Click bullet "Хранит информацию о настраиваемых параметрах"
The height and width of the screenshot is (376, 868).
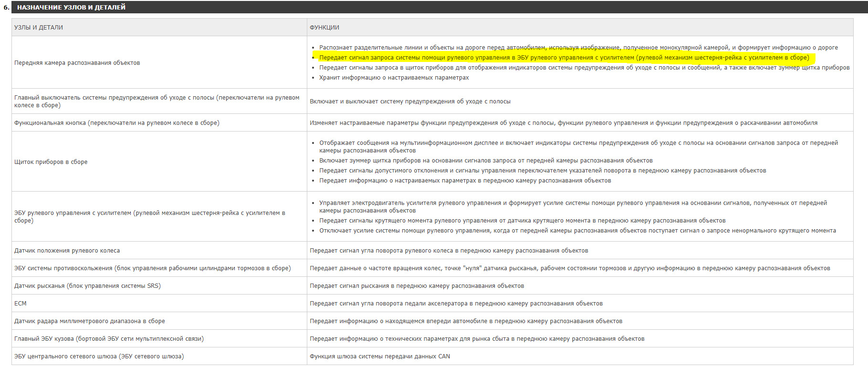[394, 78]
